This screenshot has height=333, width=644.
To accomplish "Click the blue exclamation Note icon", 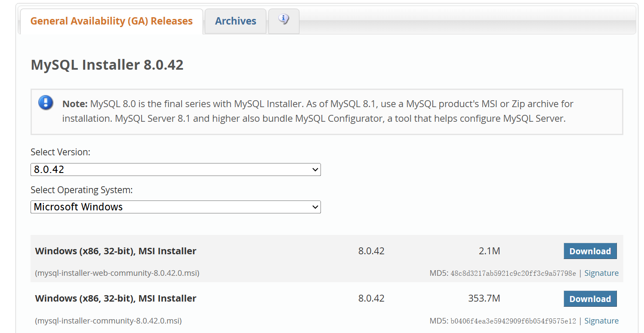I will click(46, 103).
